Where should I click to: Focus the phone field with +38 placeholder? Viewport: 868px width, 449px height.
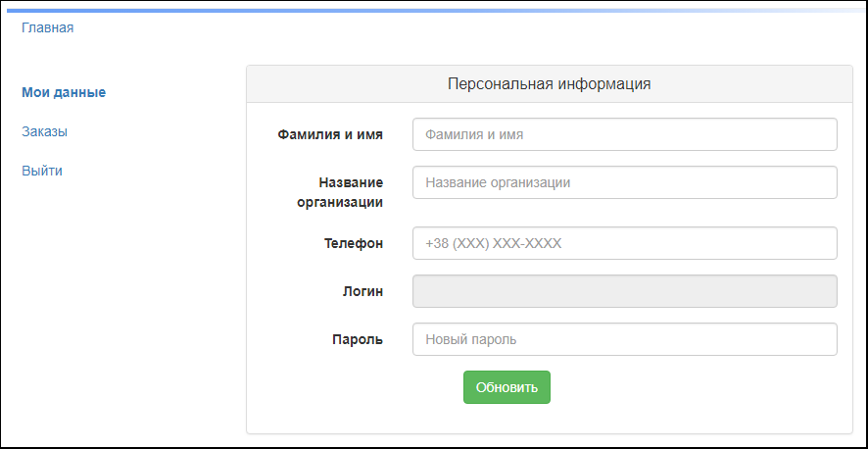click(x=624, y=243)
